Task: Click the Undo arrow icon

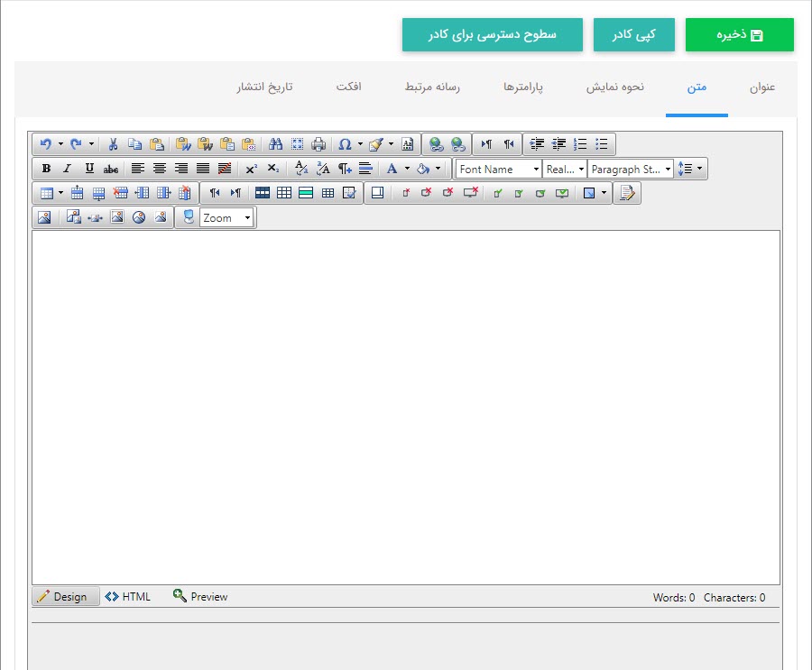Action: coord(46,144)
